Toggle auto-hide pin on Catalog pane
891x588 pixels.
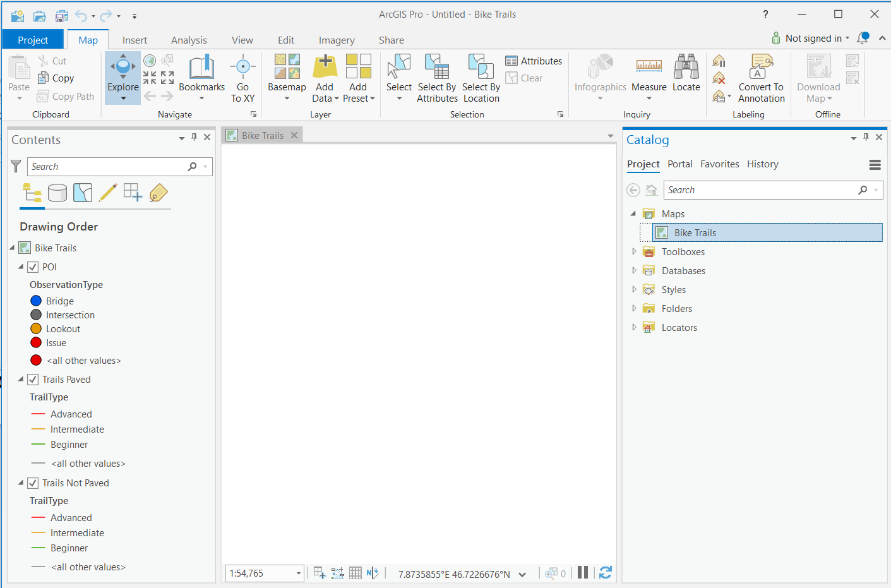click(866, 137)
